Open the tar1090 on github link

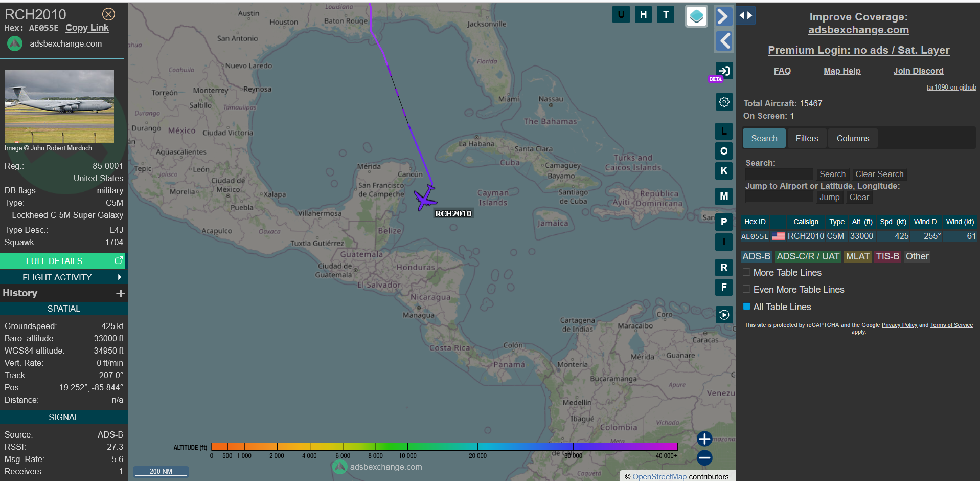tap(951, 88)
